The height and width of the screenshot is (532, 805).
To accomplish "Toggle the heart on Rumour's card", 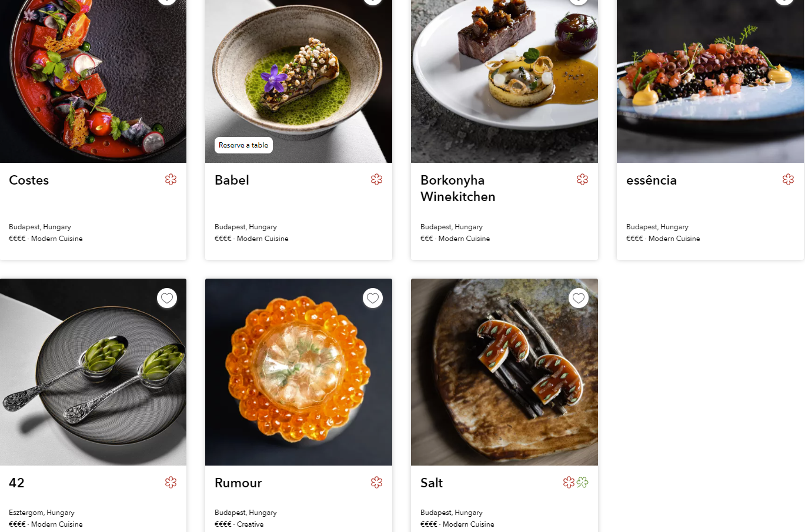I will point(373,298).
